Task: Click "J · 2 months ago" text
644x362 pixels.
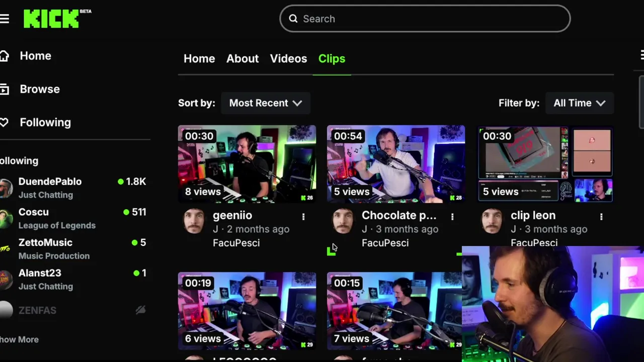Action: click(x=251, y=229)
